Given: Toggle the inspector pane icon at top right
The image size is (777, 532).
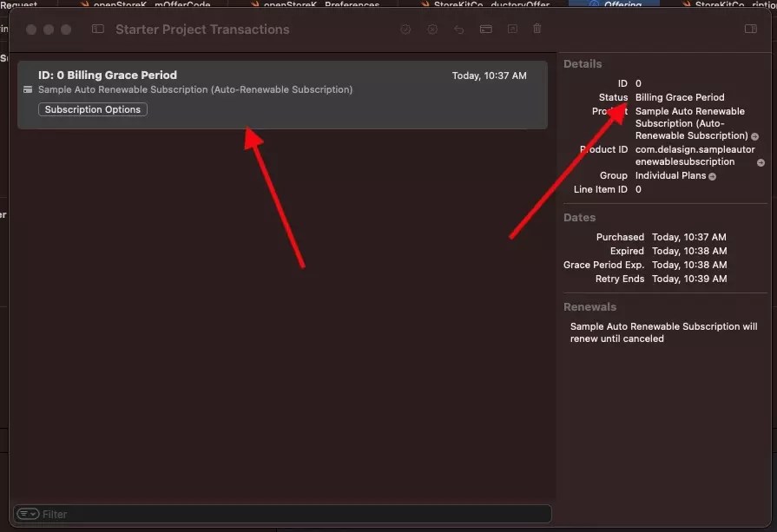Looking at the screenshot, I should [x=750, y=29].
